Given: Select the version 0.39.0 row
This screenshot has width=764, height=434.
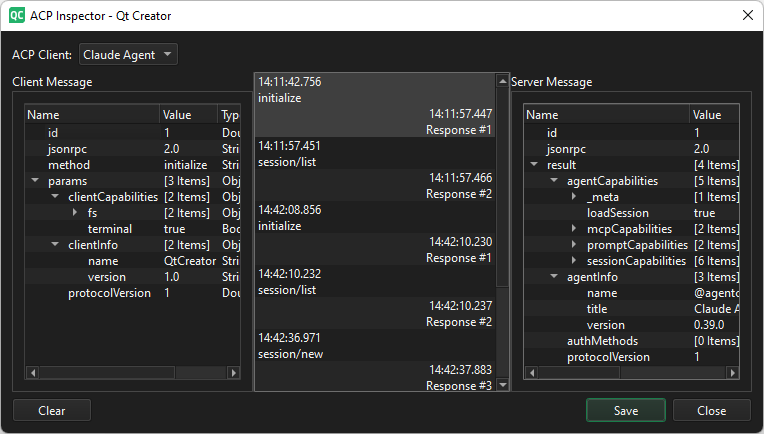Looking at the screenshot, I should tap(632, 325).
